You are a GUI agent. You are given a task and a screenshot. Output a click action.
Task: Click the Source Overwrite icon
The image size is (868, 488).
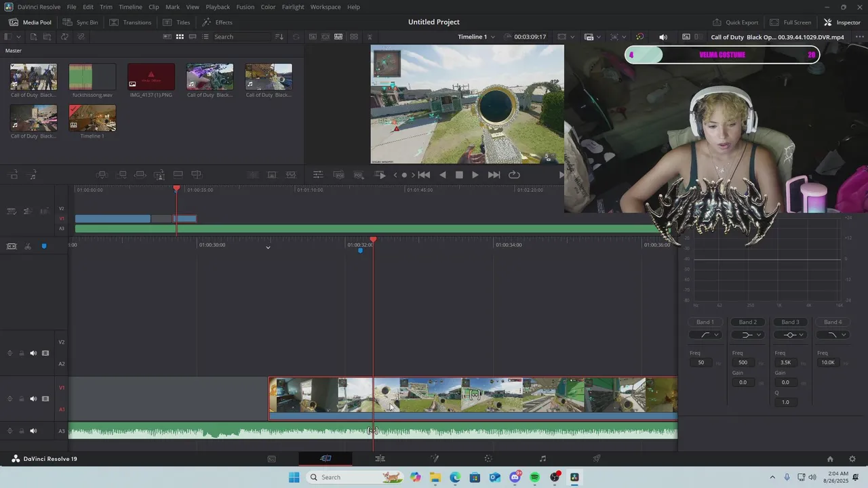point(197,175)
